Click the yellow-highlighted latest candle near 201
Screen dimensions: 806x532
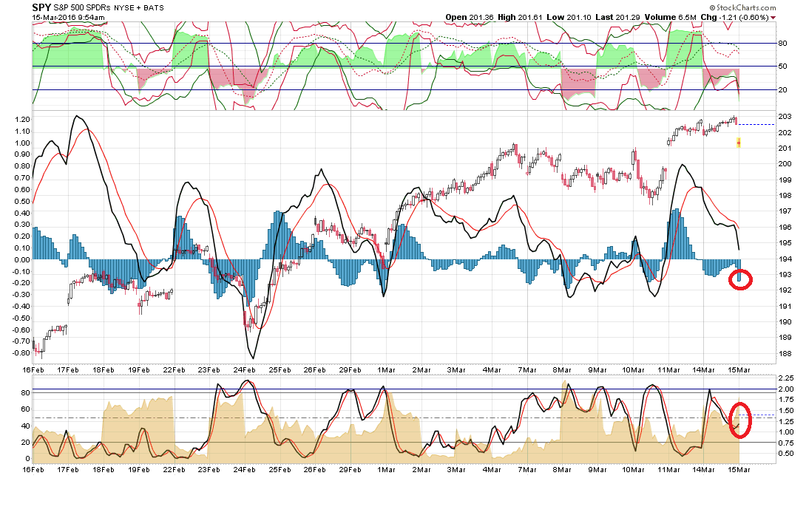[739, 143]
